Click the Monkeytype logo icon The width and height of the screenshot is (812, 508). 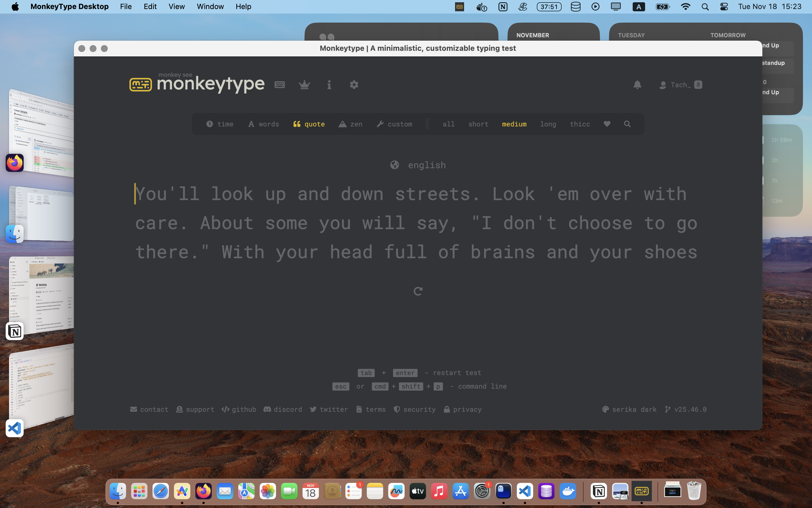point(141,84)
